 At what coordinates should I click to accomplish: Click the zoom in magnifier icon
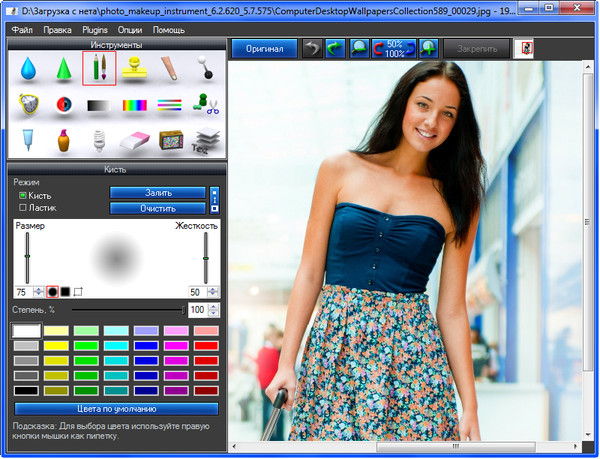[428, 48]
